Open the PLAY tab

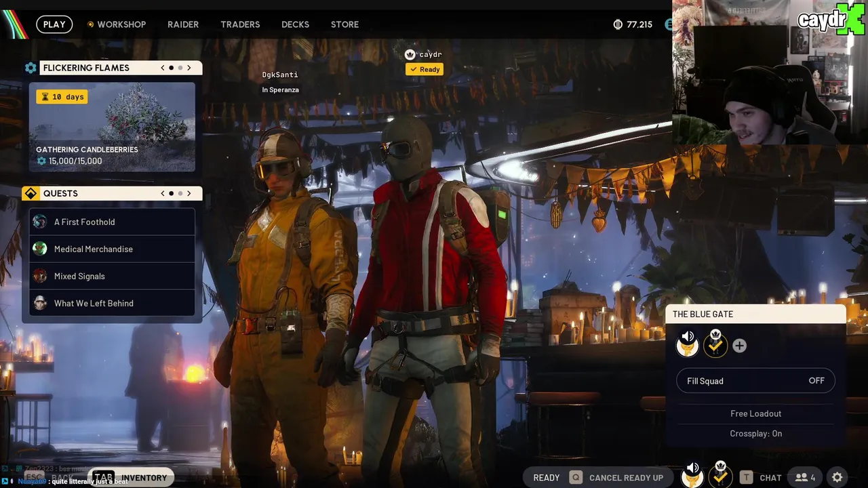pos(54,24)
